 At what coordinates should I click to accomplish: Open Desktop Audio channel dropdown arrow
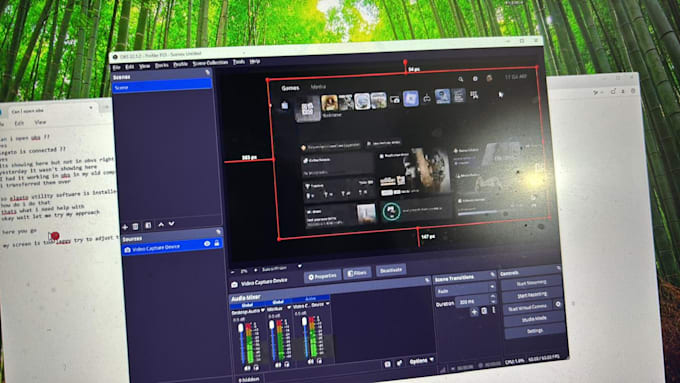[x=263, y=310]
